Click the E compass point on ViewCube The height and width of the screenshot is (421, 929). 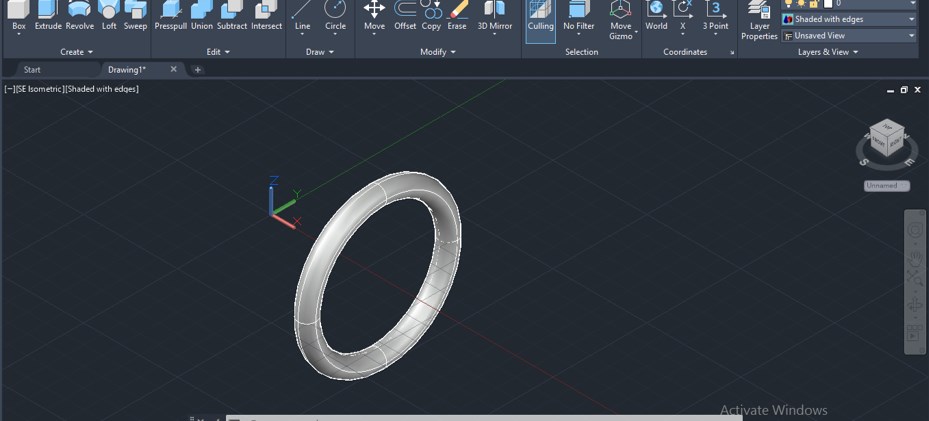(908, 160)
